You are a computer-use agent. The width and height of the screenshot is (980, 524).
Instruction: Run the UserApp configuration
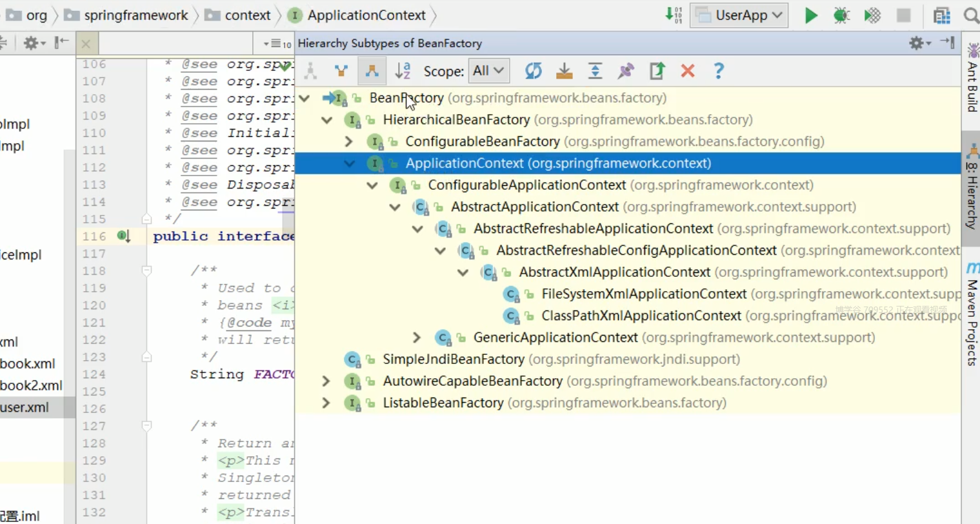pos(811,15)
